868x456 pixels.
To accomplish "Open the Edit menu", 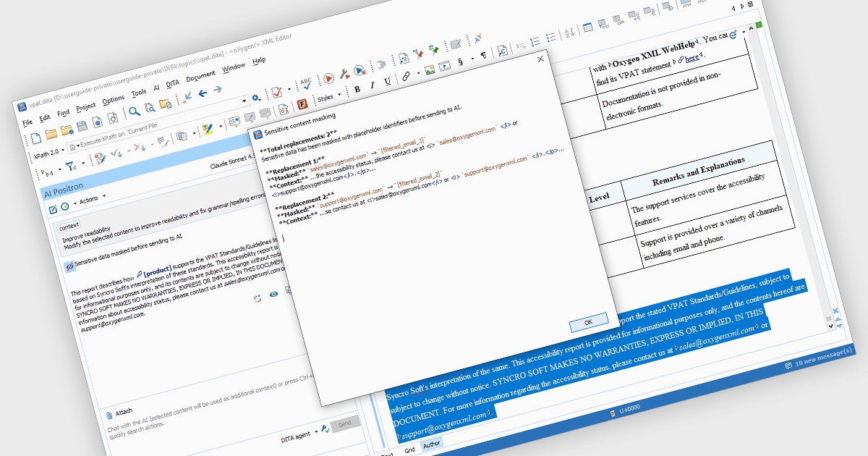I will click(x=45, y=117).
